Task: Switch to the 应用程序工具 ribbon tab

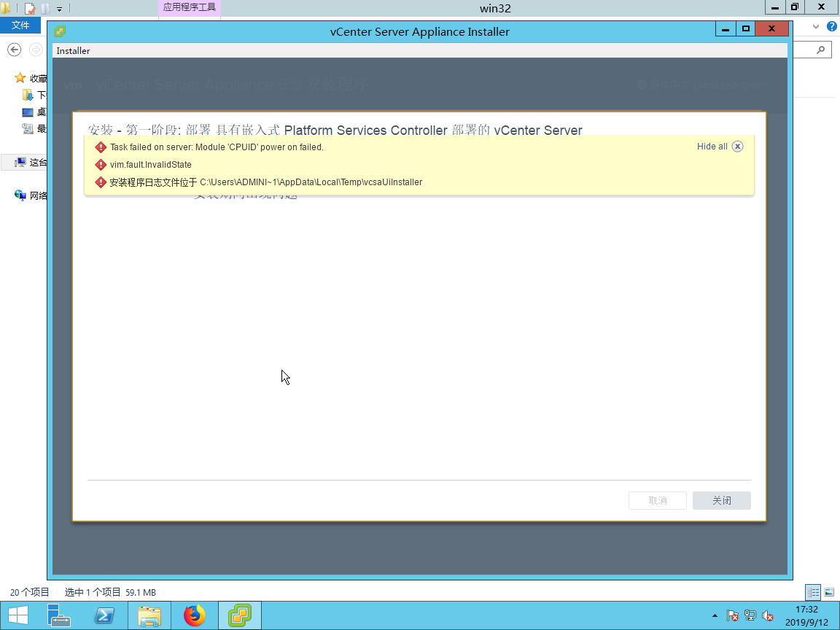Action: 189,7
